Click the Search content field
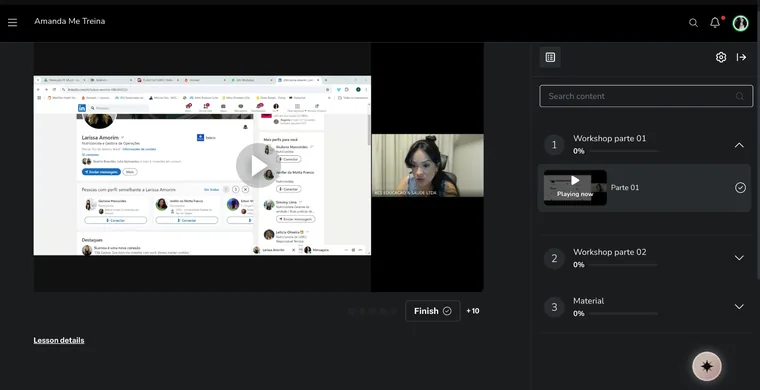The width and height of the screenshot is (760, 390). pyautogui.click(x=646, y=96)
